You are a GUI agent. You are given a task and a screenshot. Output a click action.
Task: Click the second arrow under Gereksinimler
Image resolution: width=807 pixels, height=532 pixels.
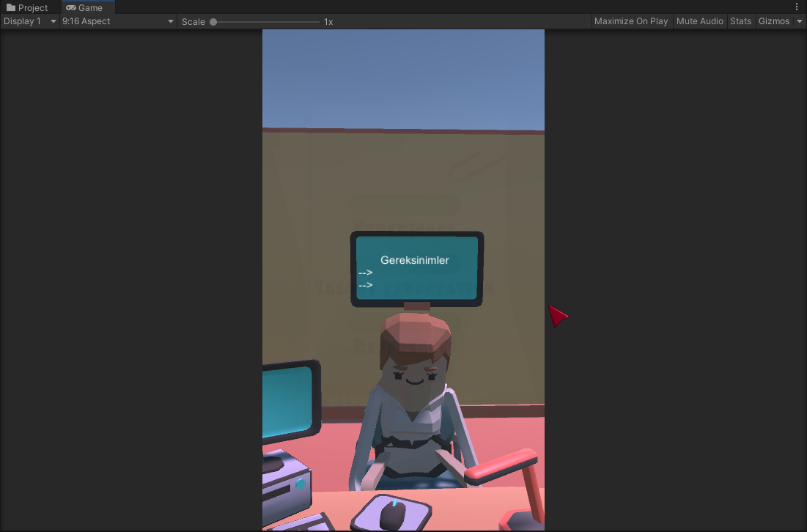point(365,284)
